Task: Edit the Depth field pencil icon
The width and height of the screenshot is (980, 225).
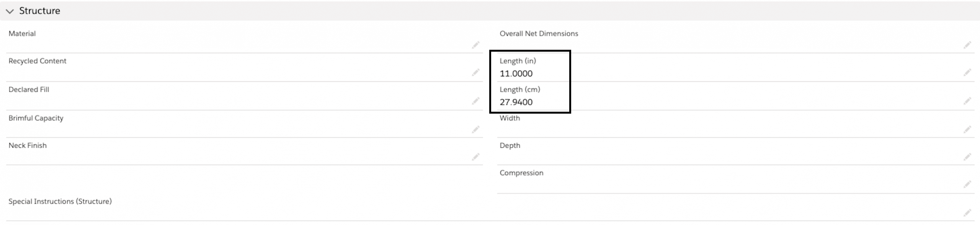Action: pos(967,157)
